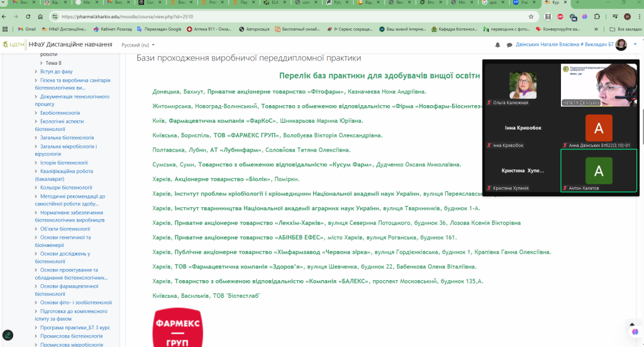
Task: Show more bookmarks with the » chevron
Action: click(x=596, y=29)
